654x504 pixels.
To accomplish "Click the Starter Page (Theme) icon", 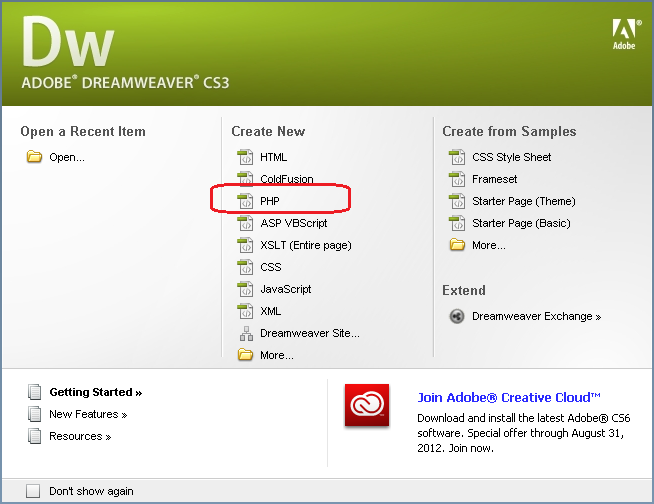I will 457,201.
